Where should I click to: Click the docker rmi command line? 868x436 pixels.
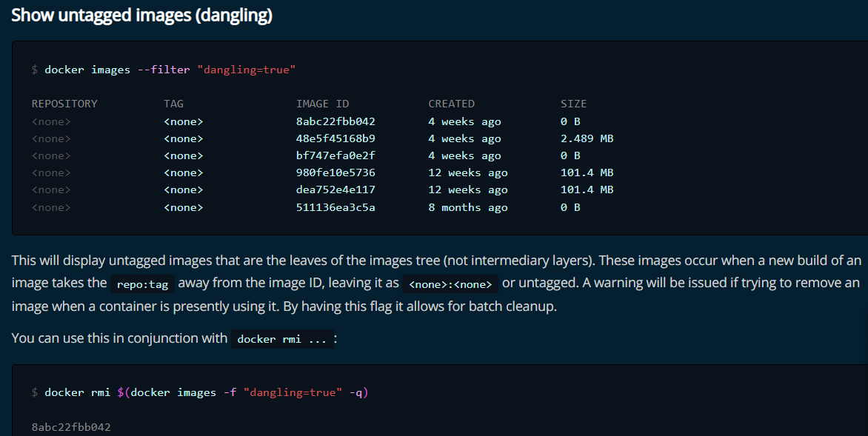click(200, 393)
